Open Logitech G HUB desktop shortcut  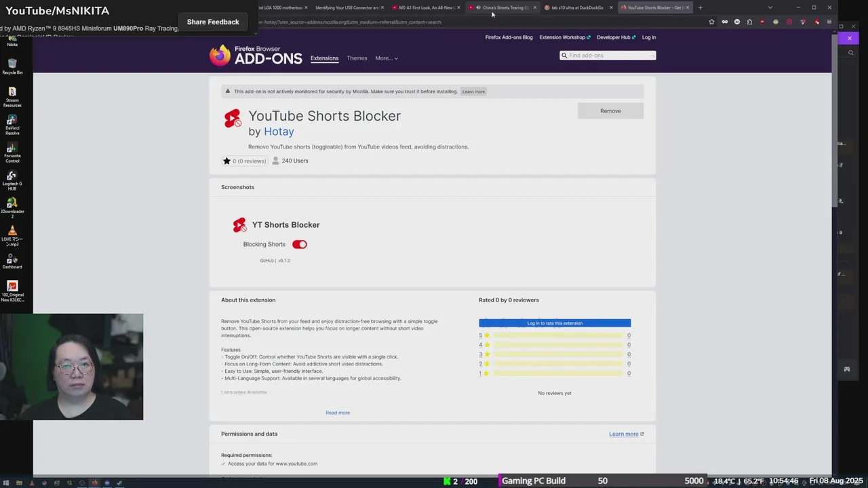pos(12,181)
